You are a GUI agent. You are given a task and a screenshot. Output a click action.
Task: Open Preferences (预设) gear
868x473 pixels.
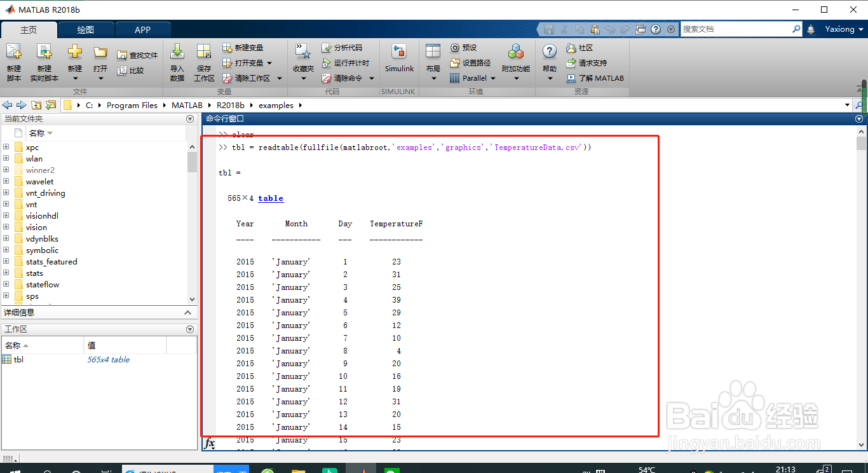click(x=463, y=48)
